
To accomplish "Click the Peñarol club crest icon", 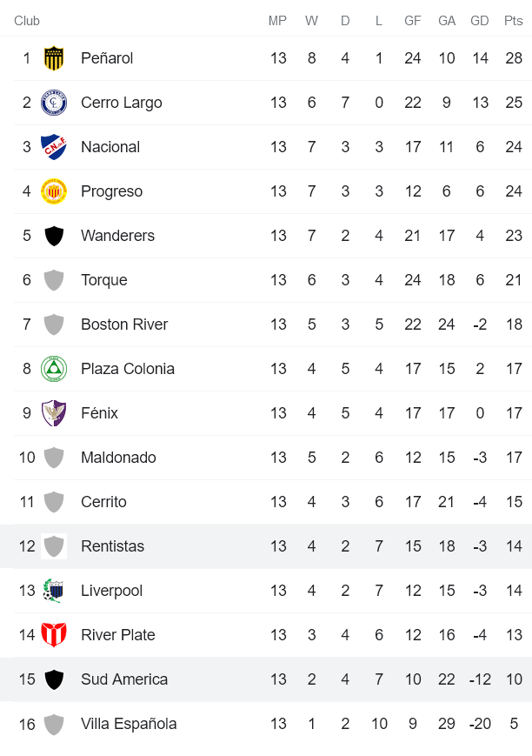I will 54,58.
